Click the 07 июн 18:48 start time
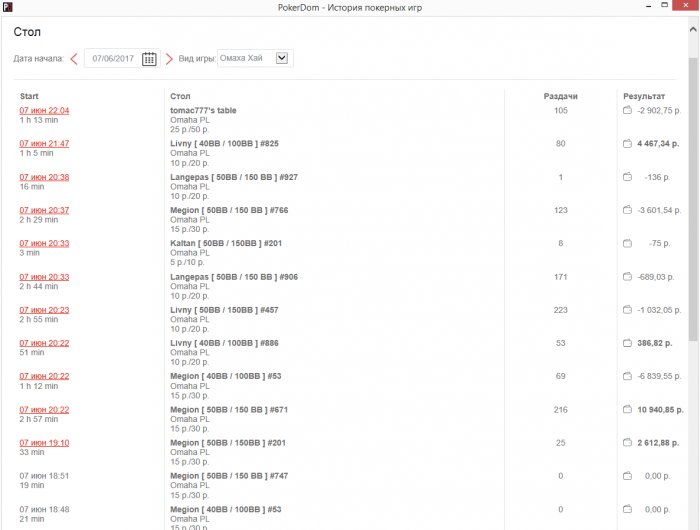700x530 pixels. pos(44,509)
